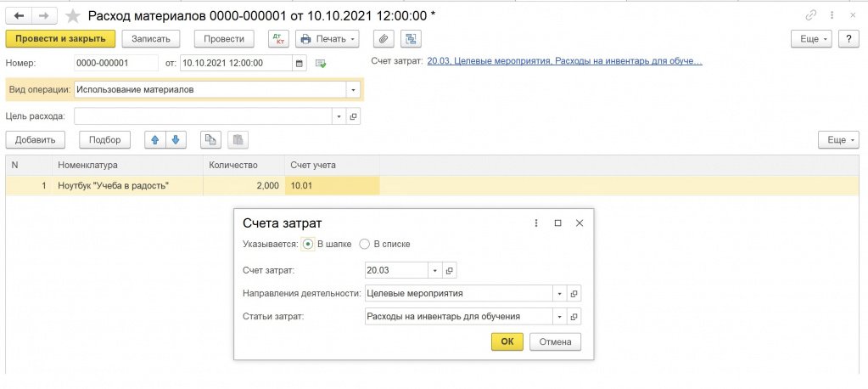Image resolution: width=868 pixels, height=389 pixels.
Task: Open attached files via paperclip icon
Action: pos(384,39)
